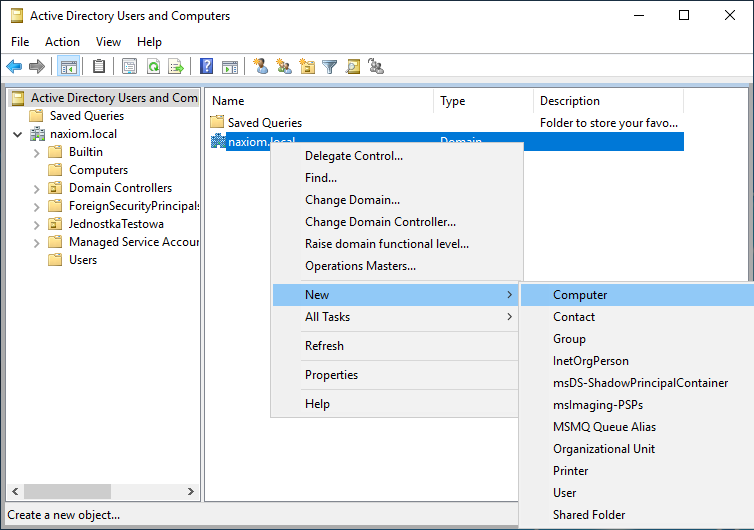Image resolution: width=754 pixels, height=530 pixels.
Task: Click the Help question mark toolbar icon
Action: [206, 67]
